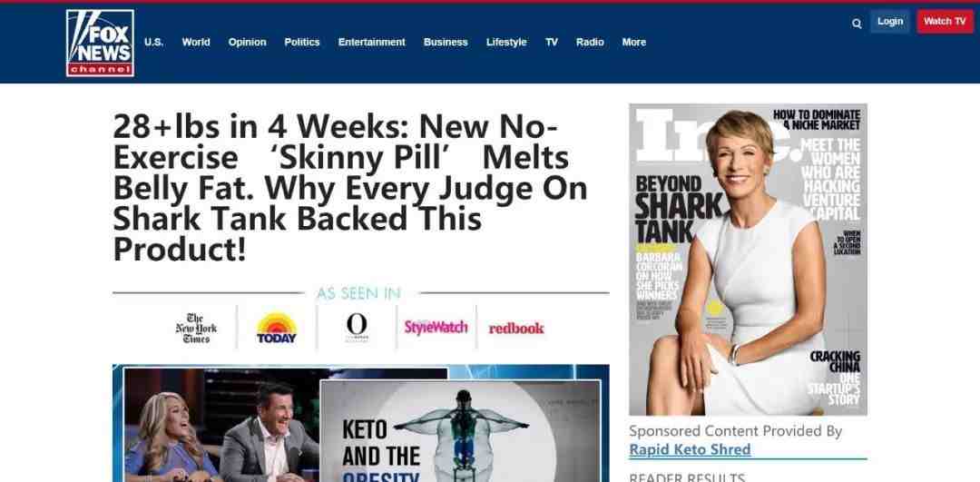Click the O magazine logo
The image size is (980, 482).
click(x=357, y=327)
